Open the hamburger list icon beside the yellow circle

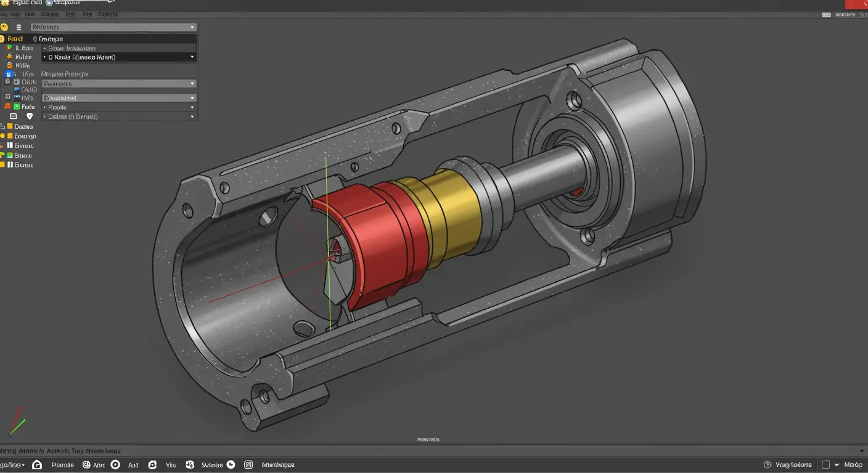pos(18,27)
